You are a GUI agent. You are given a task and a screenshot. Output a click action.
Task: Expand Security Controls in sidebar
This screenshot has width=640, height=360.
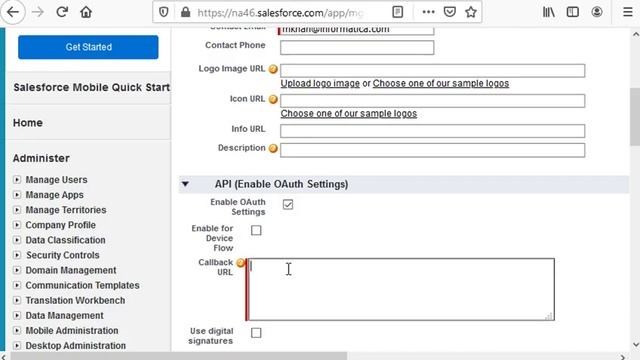tap(17, 255)
